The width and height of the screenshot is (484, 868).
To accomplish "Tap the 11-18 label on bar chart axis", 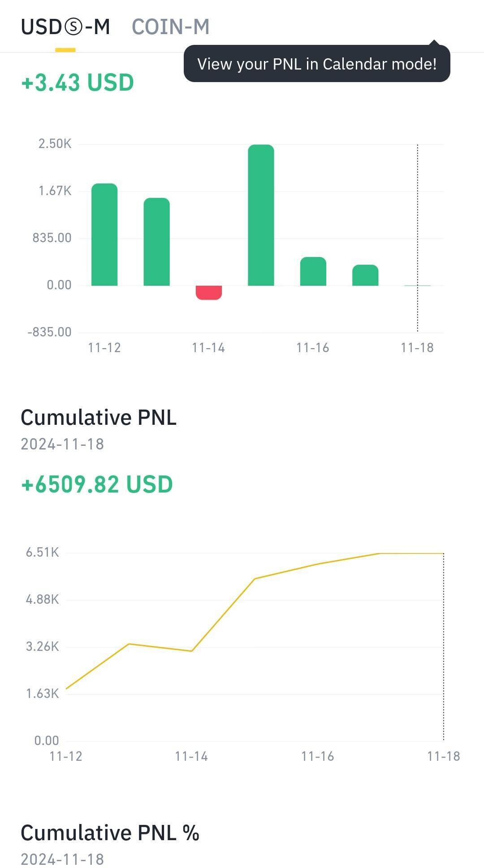I will click(417, 348).
